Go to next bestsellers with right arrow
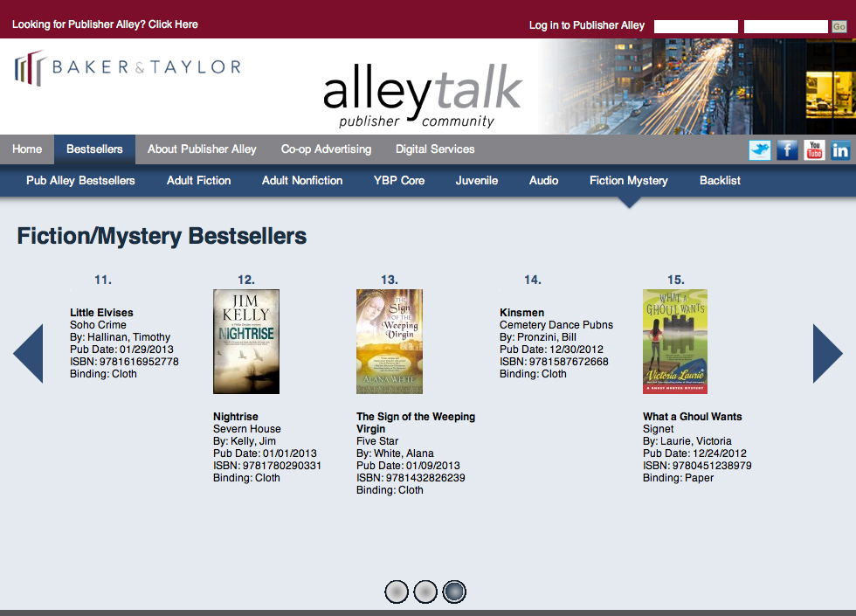 click(828, 353)
